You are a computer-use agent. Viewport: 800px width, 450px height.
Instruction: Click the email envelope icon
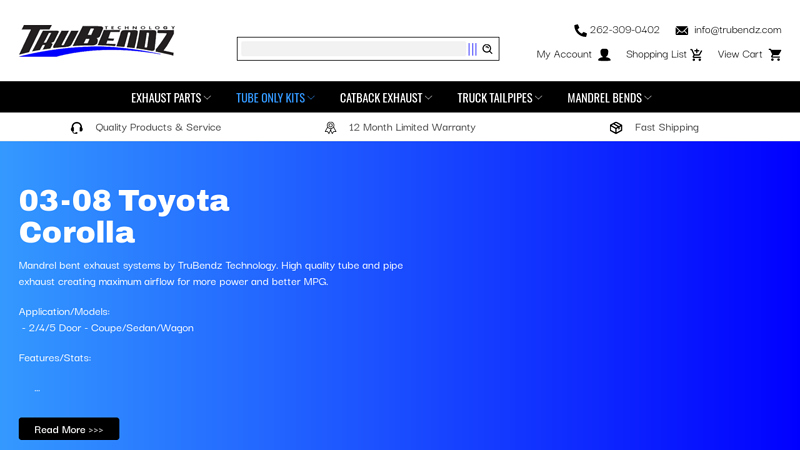[x=682, y=31]
